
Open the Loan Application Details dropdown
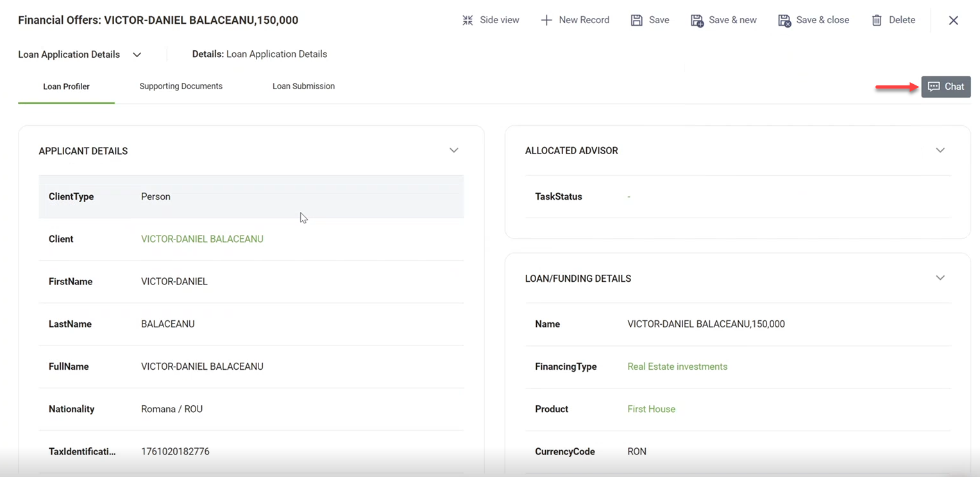click(137, 55)
